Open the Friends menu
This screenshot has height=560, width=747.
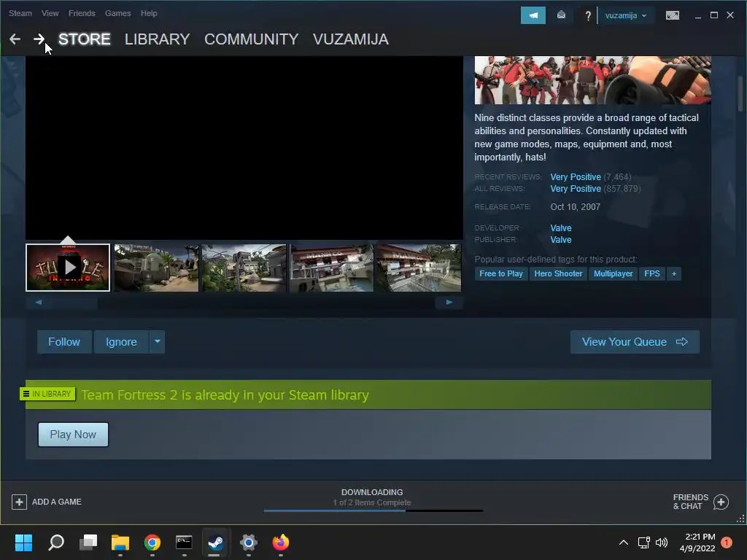coord(82,13)
